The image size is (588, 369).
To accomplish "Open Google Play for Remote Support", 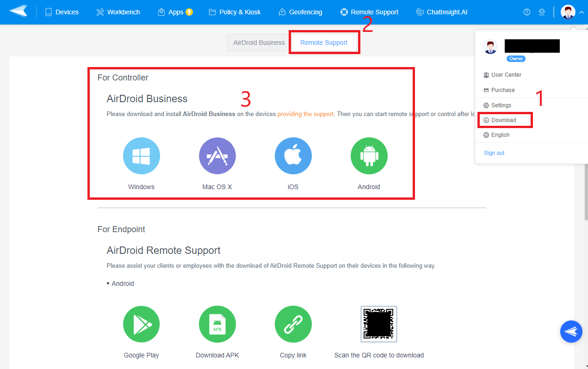I will pos(142,324).
